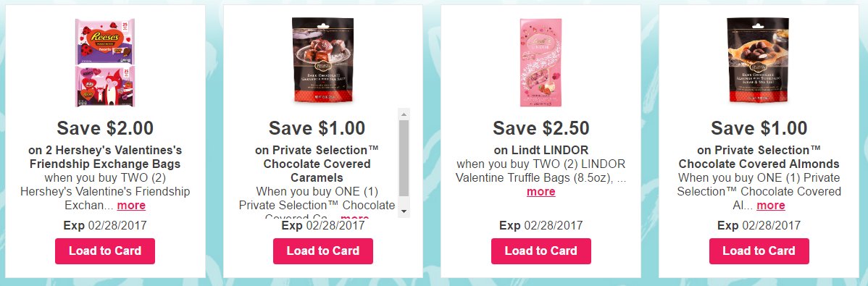Load the Caramels $1.00 coupon to card
The height and width of the screenshot is (286, 868).
[x=322, y=251]
